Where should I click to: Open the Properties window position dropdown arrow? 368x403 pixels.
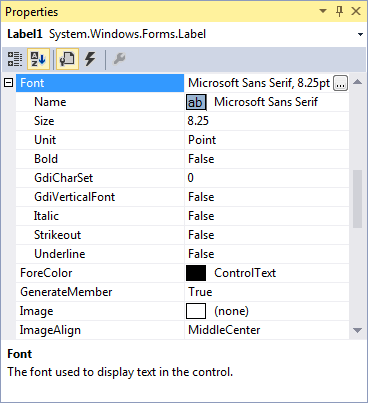pos(323,11)
